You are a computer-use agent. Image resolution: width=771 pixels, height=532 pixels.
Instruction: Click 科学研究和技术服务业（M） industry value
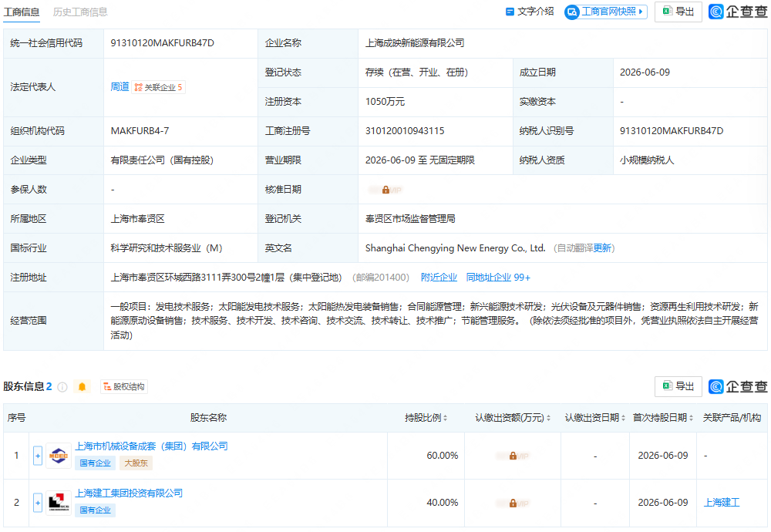167,248
